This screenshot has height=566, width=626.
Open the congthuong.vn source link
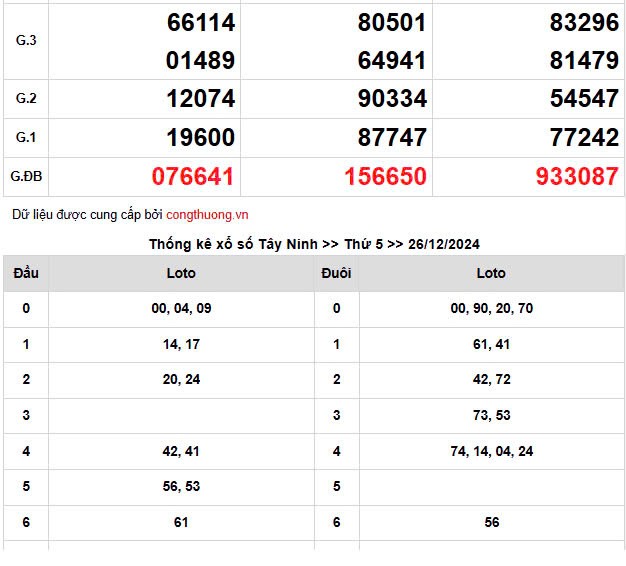tap(207, 215)
